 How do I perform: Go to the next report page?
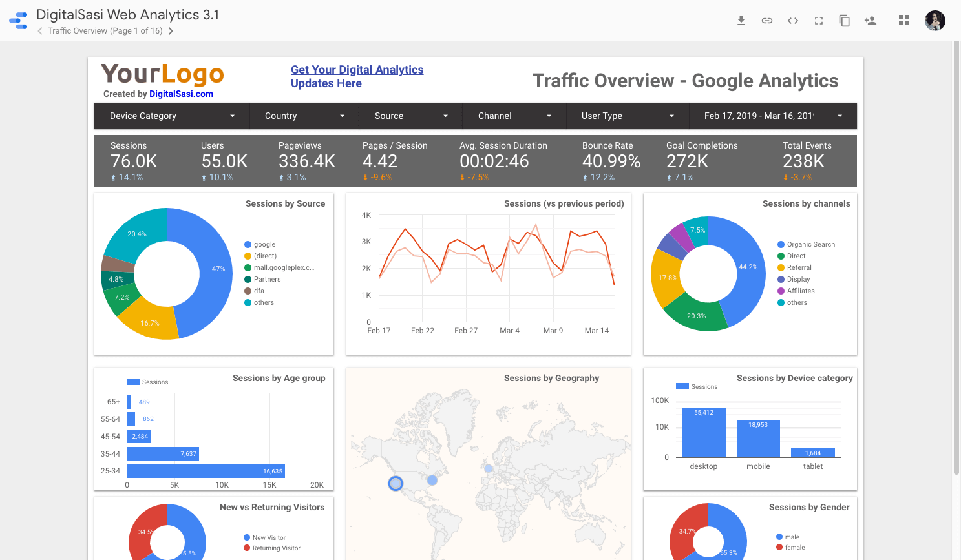pos(171,31)
